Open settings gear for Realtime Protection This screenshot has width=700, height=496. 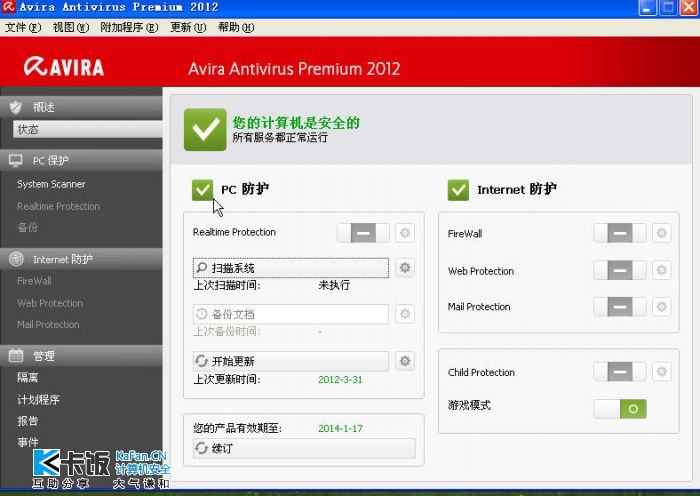[x=405, y=233]
